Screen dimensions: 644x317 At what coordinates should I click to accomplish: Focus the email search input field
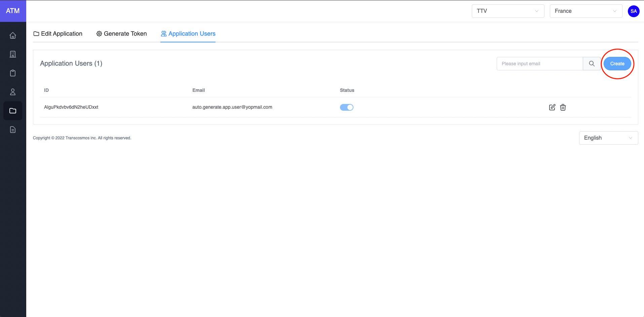pyautogui.click(x=539, y=64)
